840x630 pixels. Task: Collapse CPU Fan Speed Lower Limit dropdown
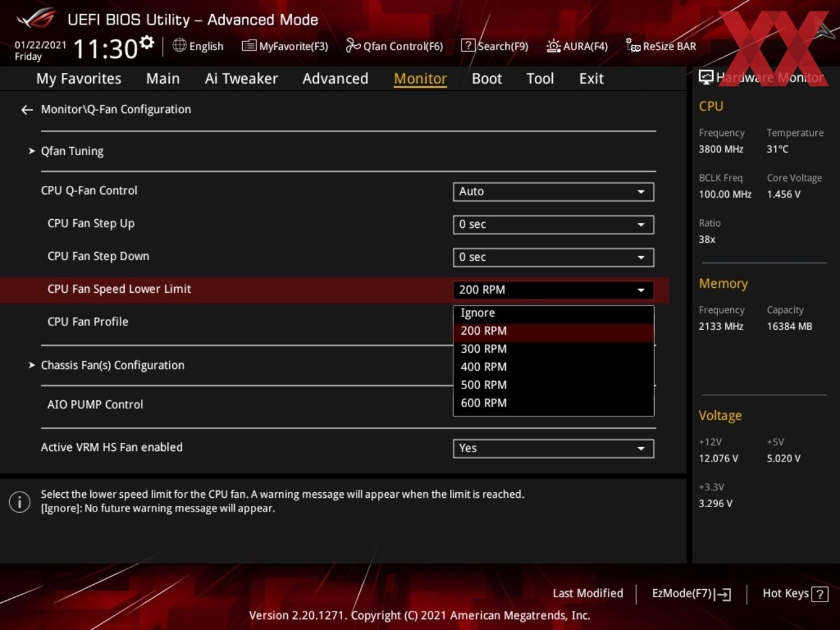click(x=553, y=290)
